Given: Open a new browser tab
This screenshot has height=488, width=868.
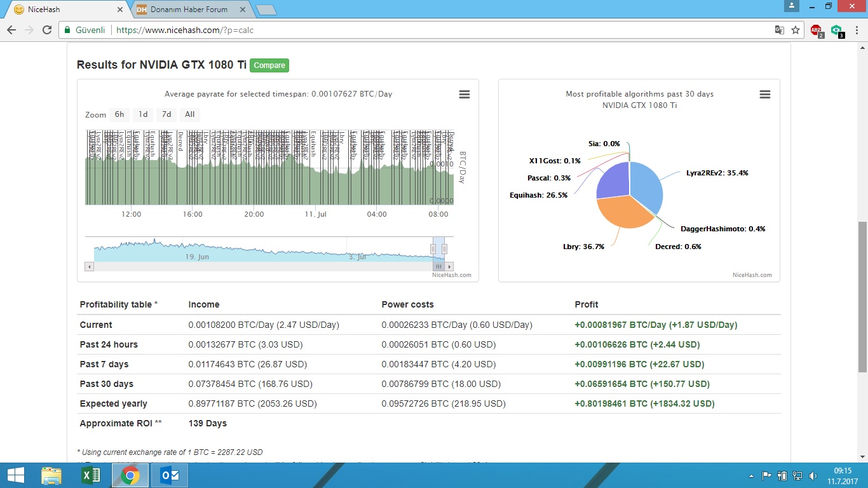Looking at the screenshot, I should (x=266, y=10).
